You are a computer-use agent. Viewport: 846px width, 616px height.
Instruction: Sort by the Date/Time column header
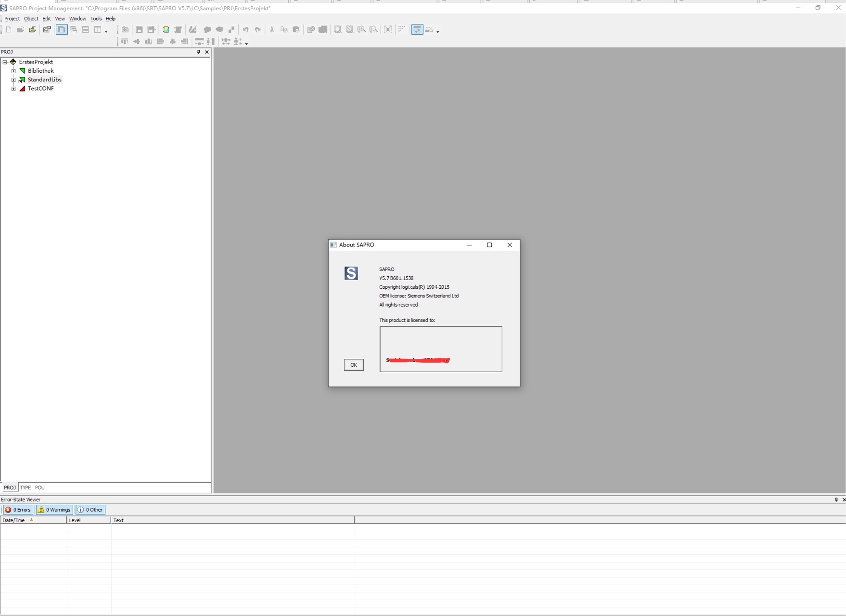point(33,520)
